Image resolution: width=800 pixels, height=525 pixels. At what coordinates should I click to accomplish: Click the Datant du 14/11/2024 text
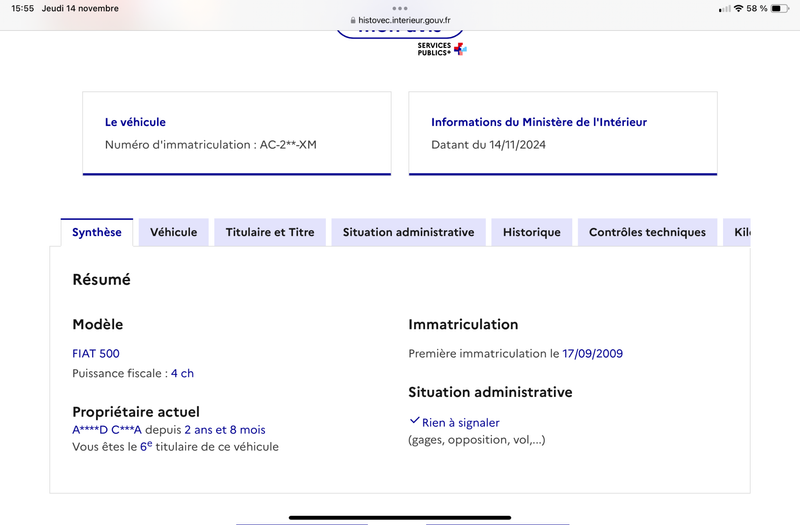(488, 145)
